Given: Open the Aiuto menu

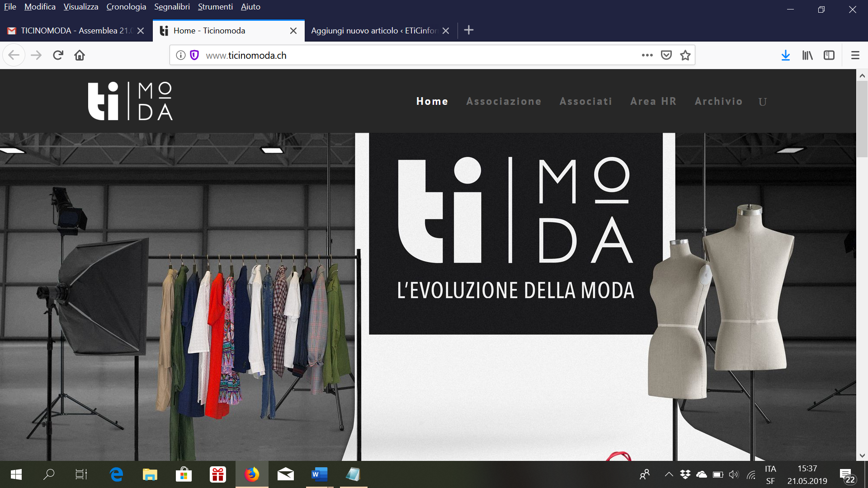Looking at the screenshot, I should tap(250, 7).
